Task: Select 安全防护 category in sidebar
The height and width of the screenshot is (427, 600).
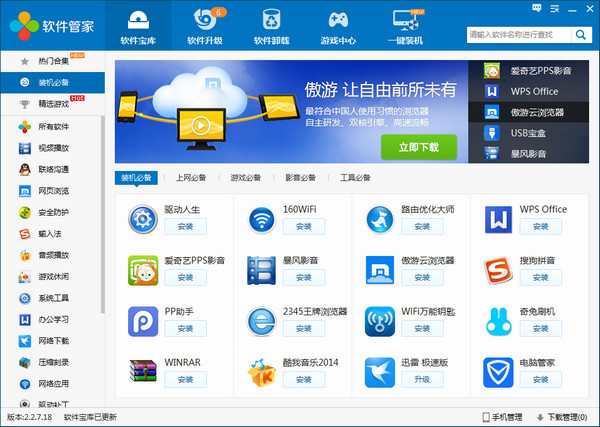Action: (53, 212)
